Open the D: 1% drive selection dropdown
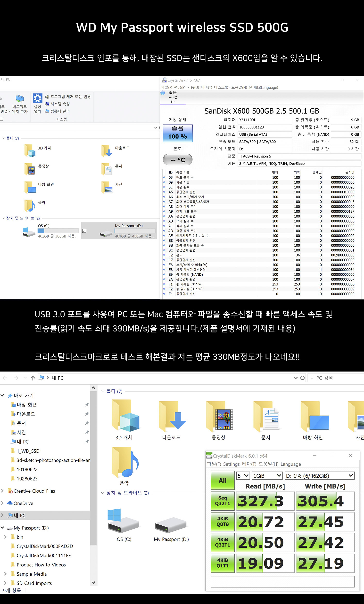 click(x=320, y=476)
